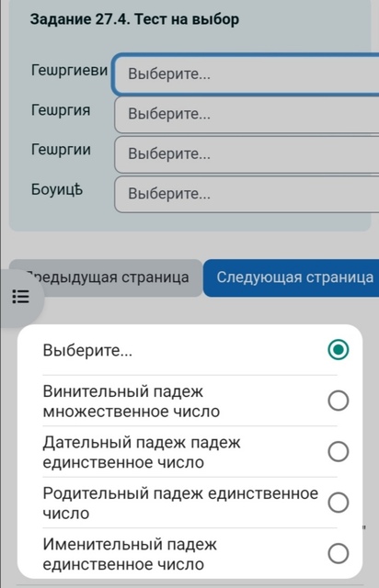This screenshot has width=379, height=588.
Task: Click the 'Задание 27.4. Тест на выбор' heading
Action: 134,19
